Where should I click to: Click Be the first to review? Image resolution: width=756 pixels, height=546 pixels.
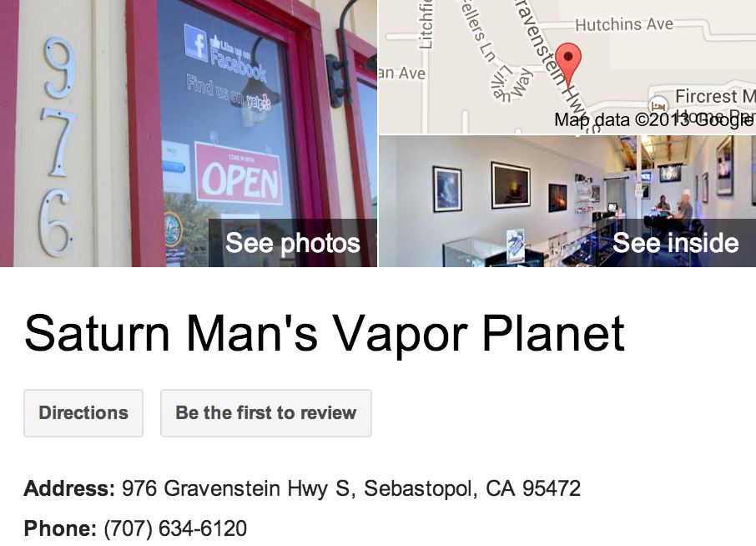click(x=266, y=413)
